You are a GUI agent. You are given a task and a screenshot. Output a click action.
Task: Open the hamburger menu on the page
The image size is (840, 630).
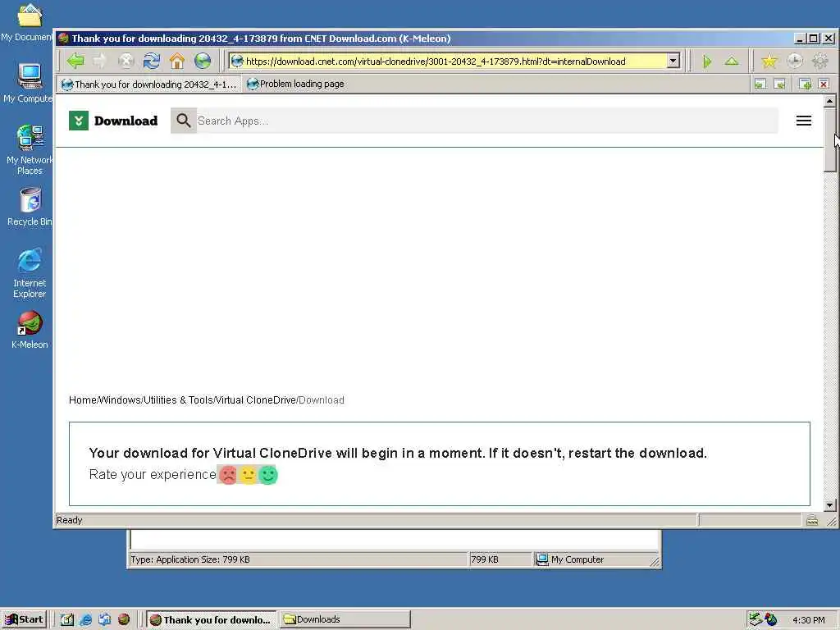(804, 121)
